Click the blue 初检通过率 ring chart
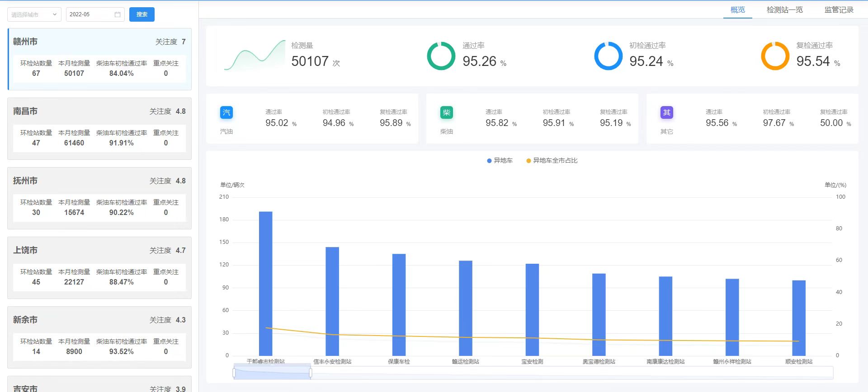This screenshot has width=868, height=392. [x=608, y=56]
